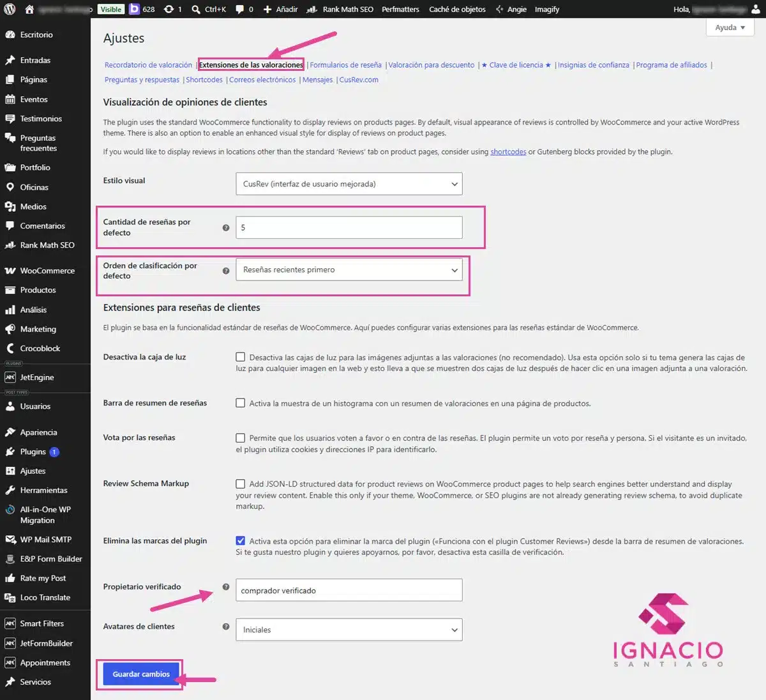Viewport: 766px width, 700px height.
Task: Uncheck Elimina las marcas del plugin
Action: tap(241, 540)
